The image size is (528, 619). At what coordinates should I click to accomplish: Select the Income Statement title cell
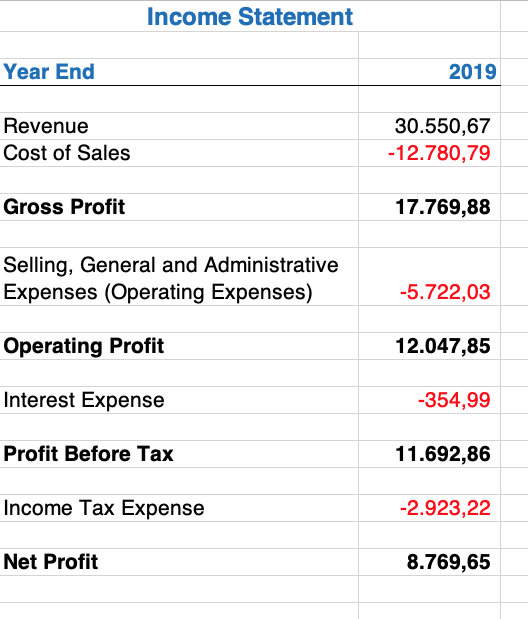[250, 17]
